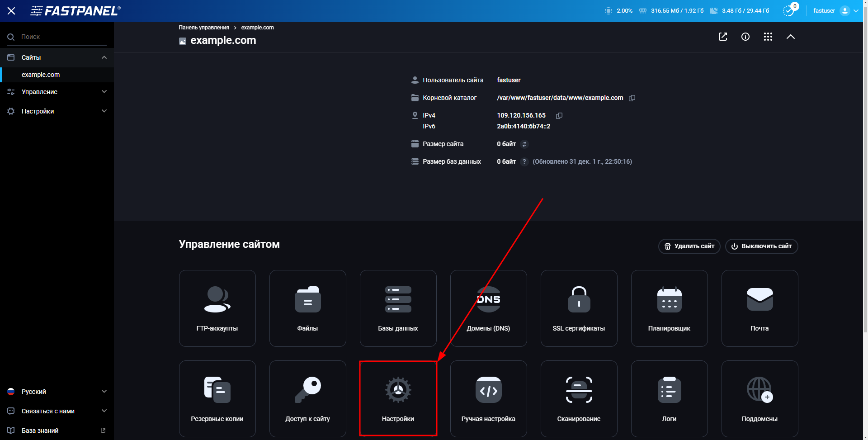Open the Домены (DNS) section
The width and height of the screenshot is (868, 440).
coord(488,308)
